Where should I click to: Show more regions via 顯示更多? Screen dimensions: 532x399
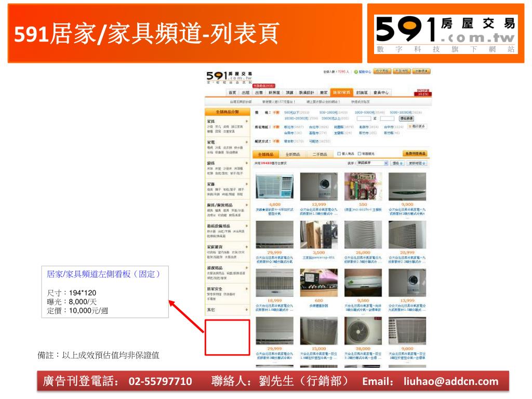(x=417, y=127)
